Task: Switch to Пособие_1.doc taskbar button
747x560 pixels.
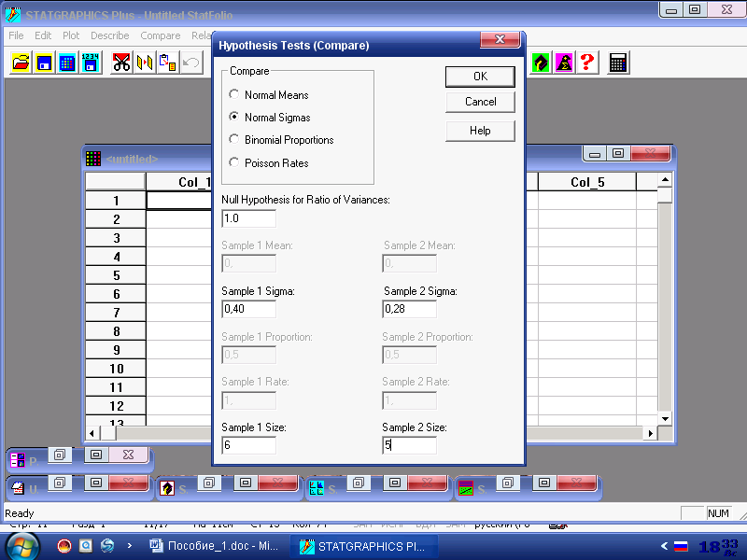Action: [x=217, y=546]
